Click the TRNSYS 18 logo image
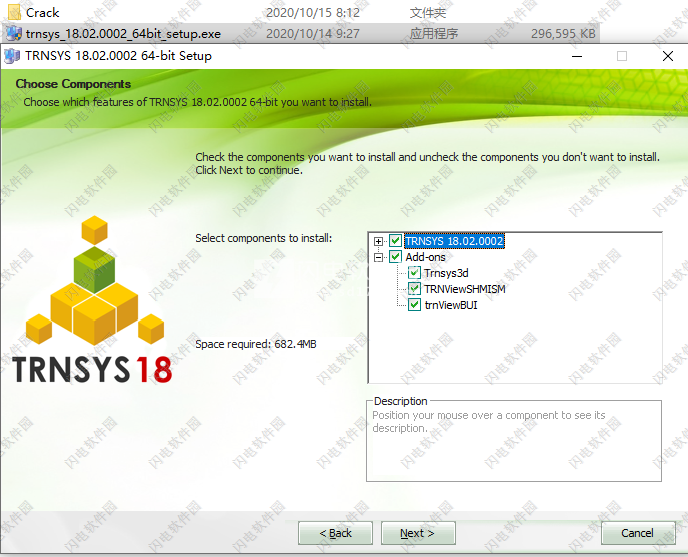Viewport: 688px width, 557px height. tap(93, 299)
